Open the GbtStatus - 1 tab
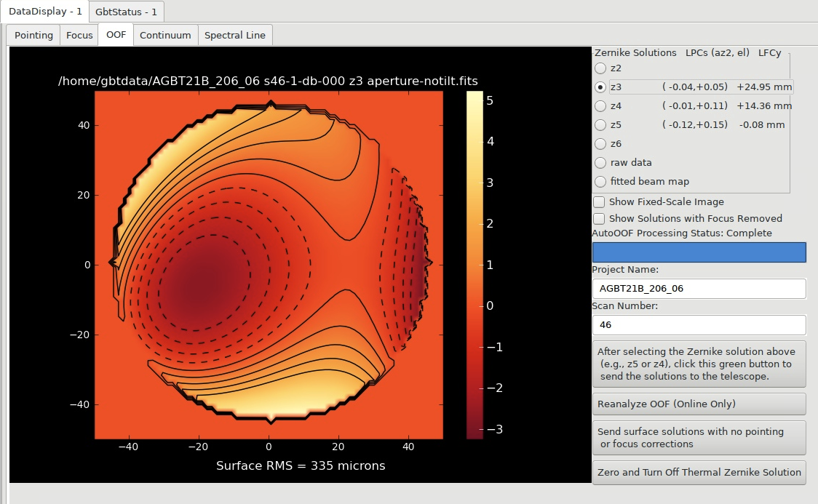 126,12
